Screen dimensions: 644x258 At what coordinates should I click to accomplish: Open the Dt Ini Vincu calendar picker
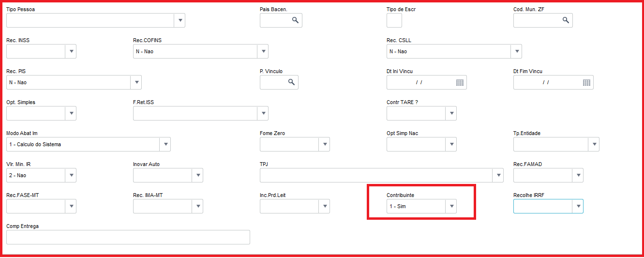460,82
